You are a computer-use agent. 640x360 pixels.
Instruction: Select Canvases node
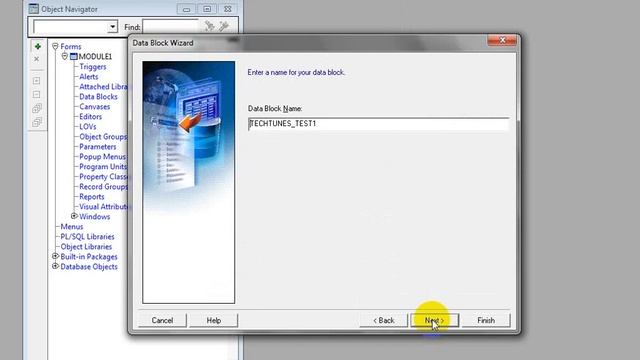click(94, 107)
